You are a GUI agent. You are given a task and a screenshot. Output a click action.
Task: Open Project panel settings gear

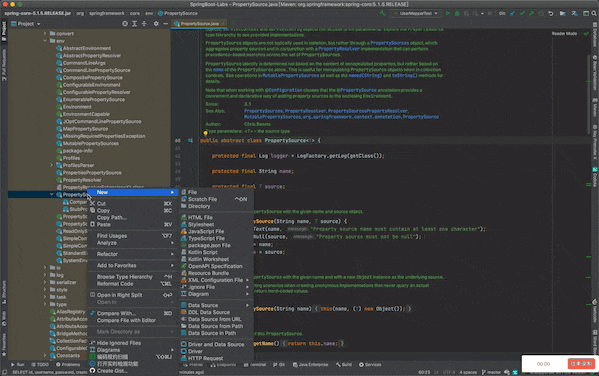(x=156, y=24)
